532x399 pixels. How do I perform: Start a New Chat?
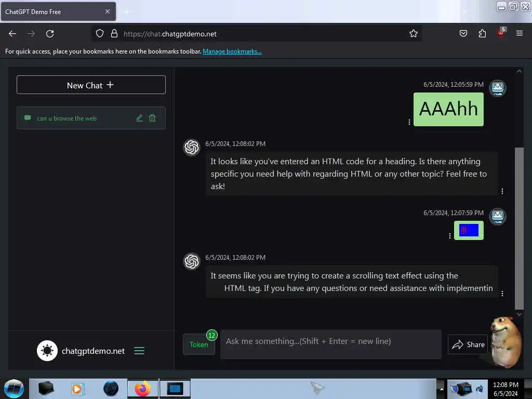[x=91, y=85]
